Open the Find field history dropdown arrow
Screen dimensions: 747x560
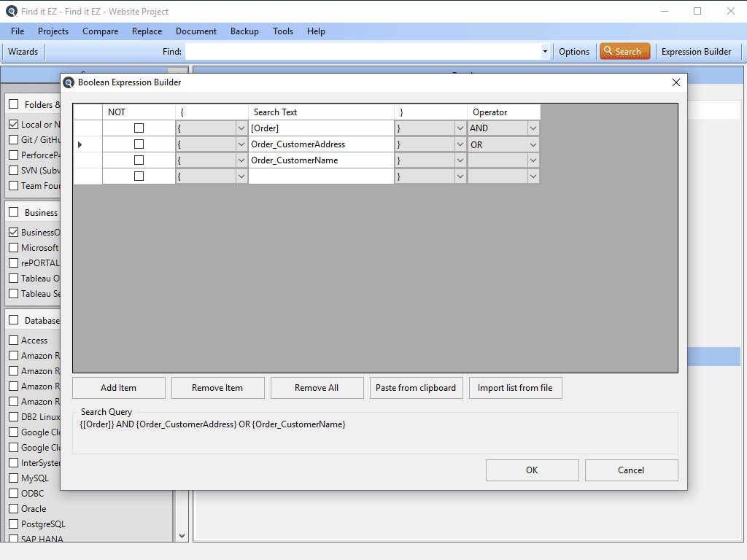point(545,52)
